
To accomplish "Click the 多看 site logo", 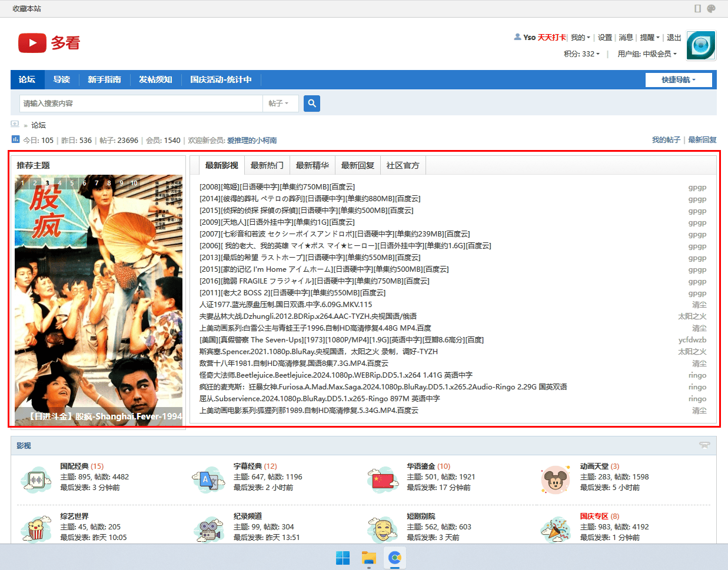I will [x=49, y=43].
